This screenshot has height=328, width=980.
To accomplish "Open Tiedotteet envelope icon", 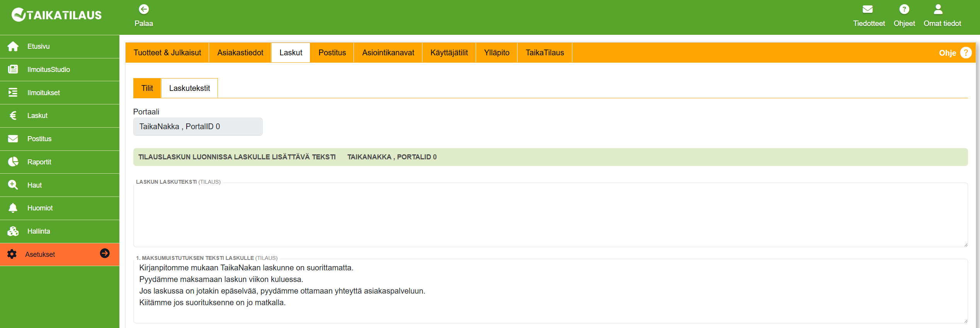I will (x=868, y=9).
